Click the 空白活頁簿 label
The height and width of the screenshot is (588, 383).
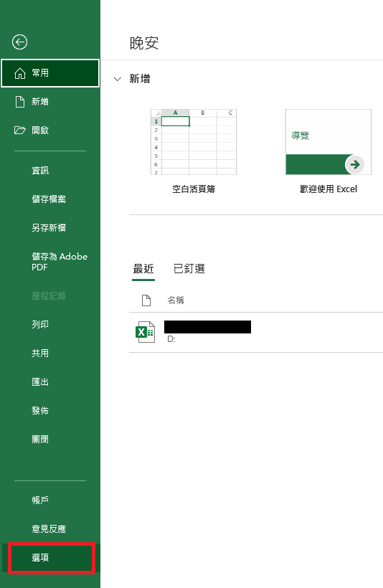tap(194, 189)
